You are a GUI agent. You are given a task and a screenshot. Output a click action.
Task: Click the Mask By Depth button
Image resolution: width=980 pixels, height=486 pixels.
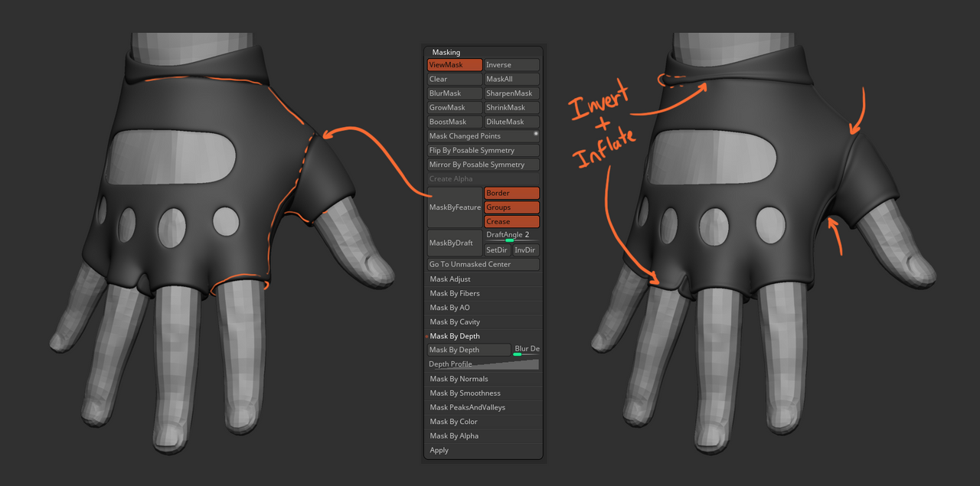469,350
